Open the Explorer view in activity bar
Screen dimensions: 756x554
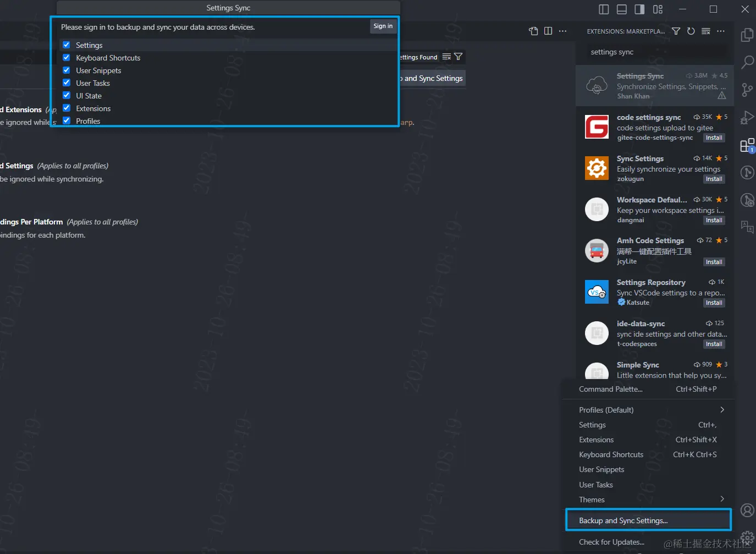pos(747,35)
